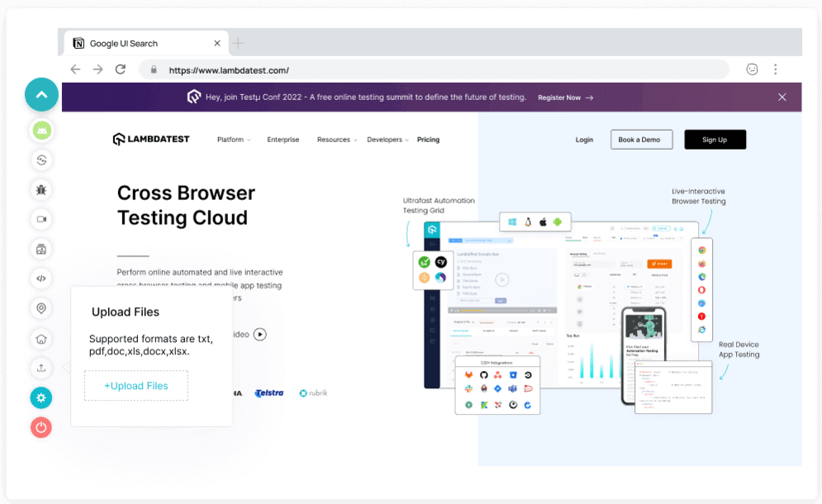Viewport: 822px width, 504px height.
Task: Click the upload files sidebar icon
Action: (x=41, y=368)
